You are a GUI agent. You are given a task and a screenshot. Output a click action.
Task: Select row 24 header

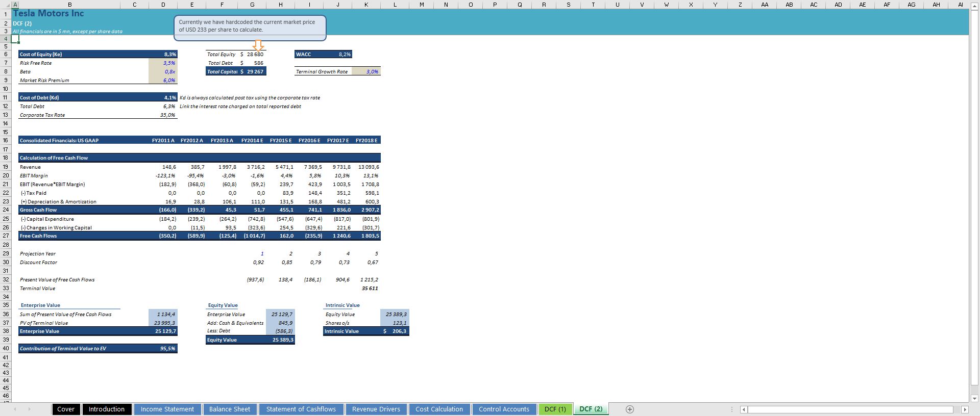coord(6,210)
